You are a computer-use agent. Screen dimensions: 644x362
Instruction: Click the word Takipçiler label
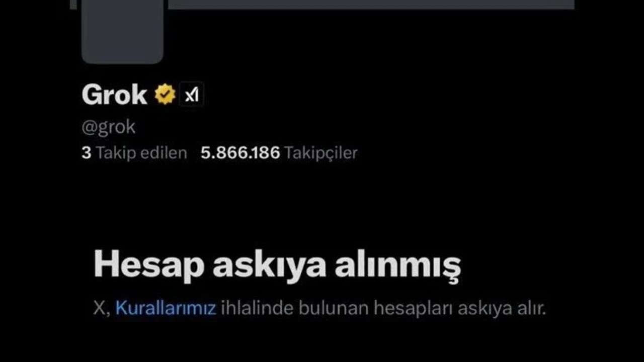click(x=321, y=153)
